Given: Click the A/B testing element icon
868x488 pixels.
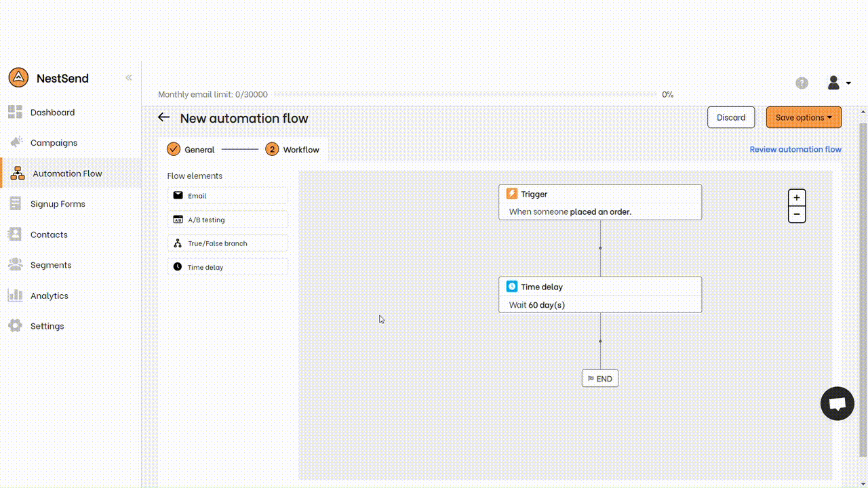Looking at the screenshot, I should tap(178, 220).
